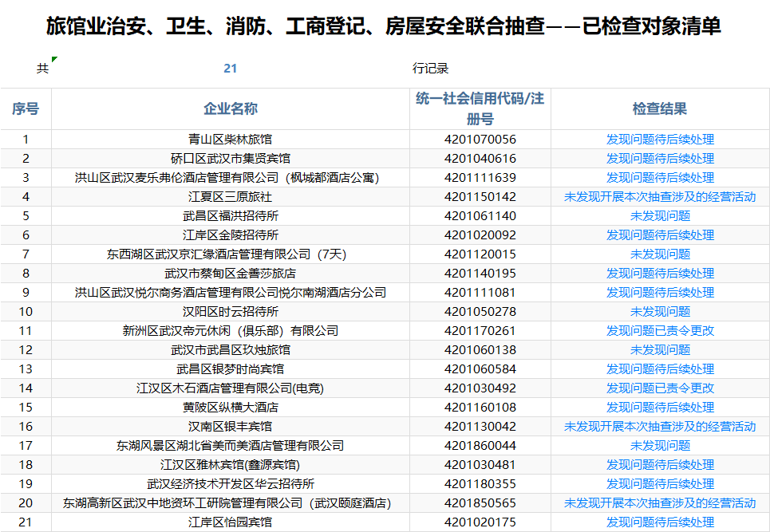Open result link for 武汉市武昌区玖烛旅馆

[660, 350]
